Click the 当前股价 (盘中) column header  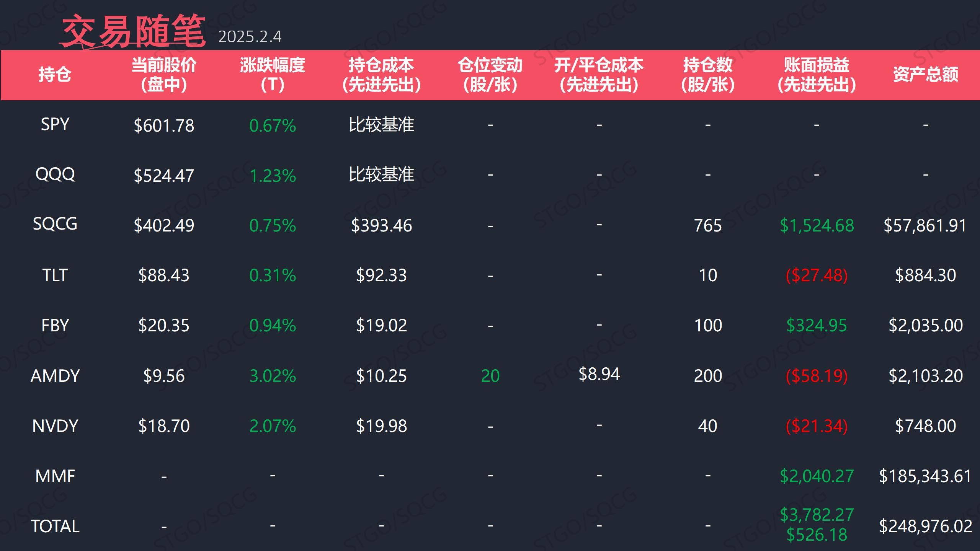click(x=164, y=75)
